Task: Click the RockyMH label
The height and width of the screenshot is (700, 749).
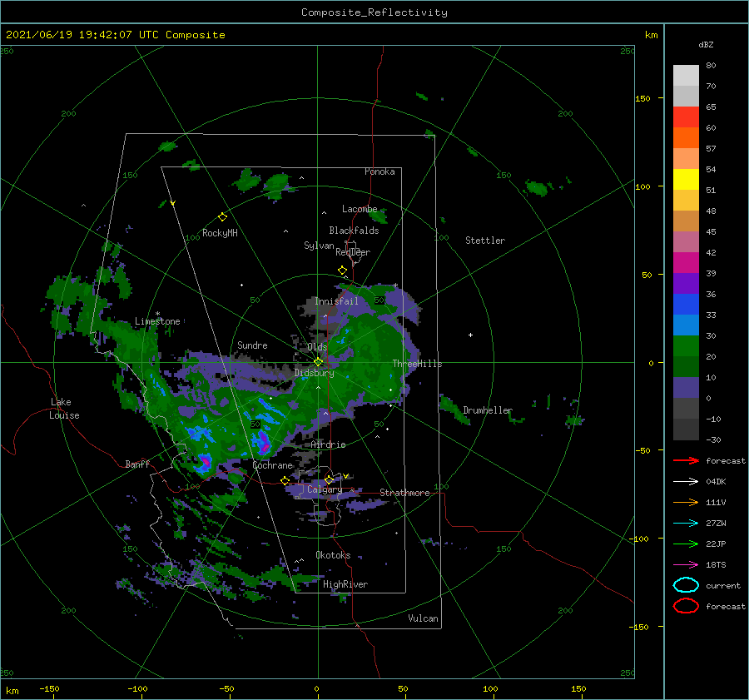Action: (x=220, y=233)
